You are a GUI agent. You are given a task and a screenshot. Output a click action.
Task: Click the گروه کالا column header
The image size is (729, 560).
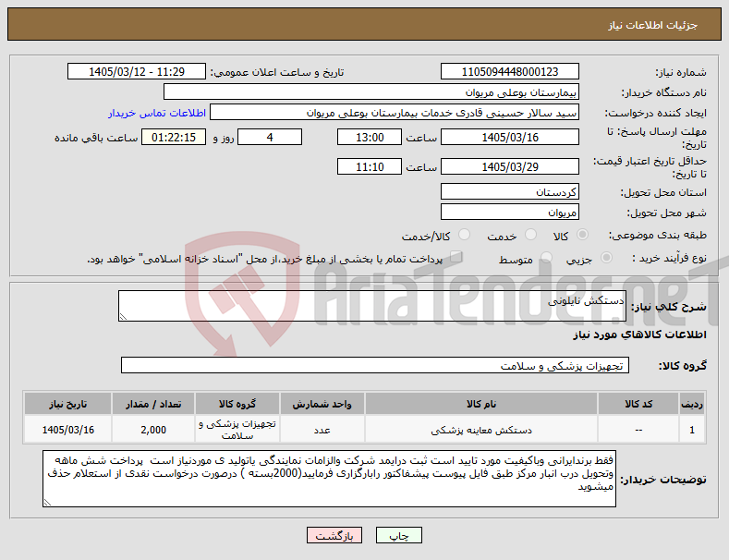pos(237,404)
